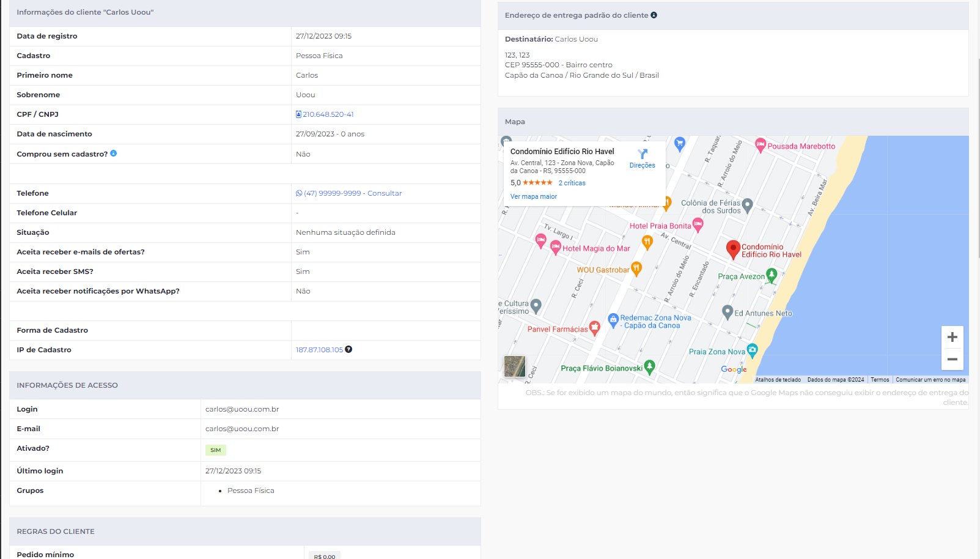Click the WhatsApp icon before phone number

point(299,193)
